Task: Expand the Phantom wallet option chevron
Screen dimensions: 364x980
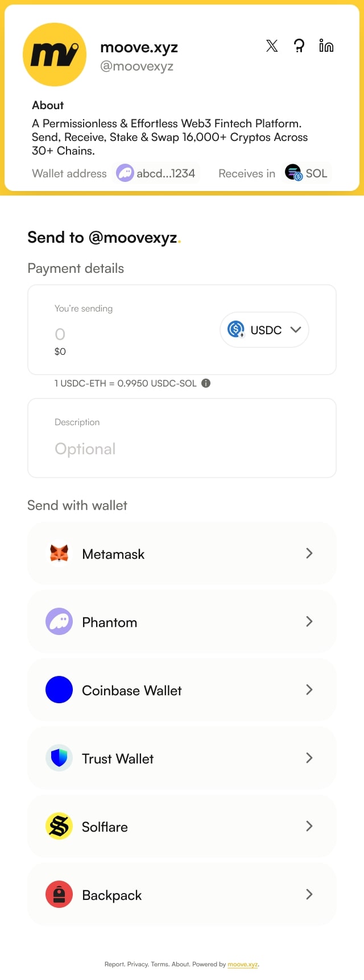Action: pos(309,622)
